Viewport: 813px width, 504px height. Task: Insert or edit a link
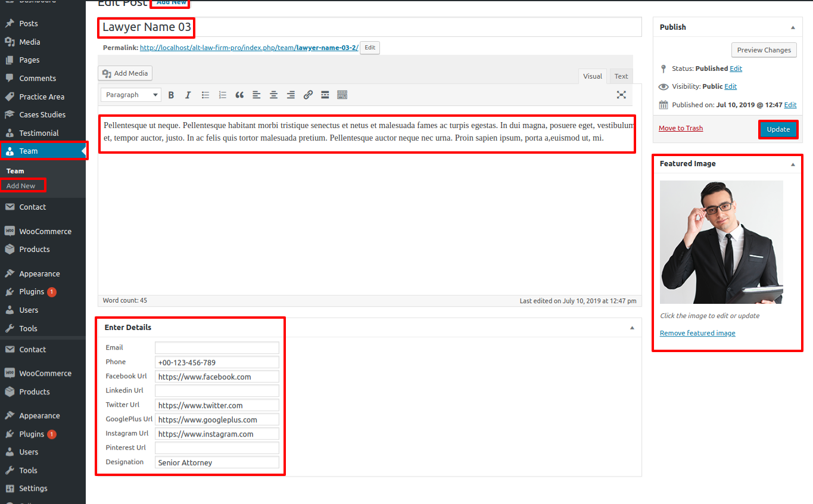point(308,95)
